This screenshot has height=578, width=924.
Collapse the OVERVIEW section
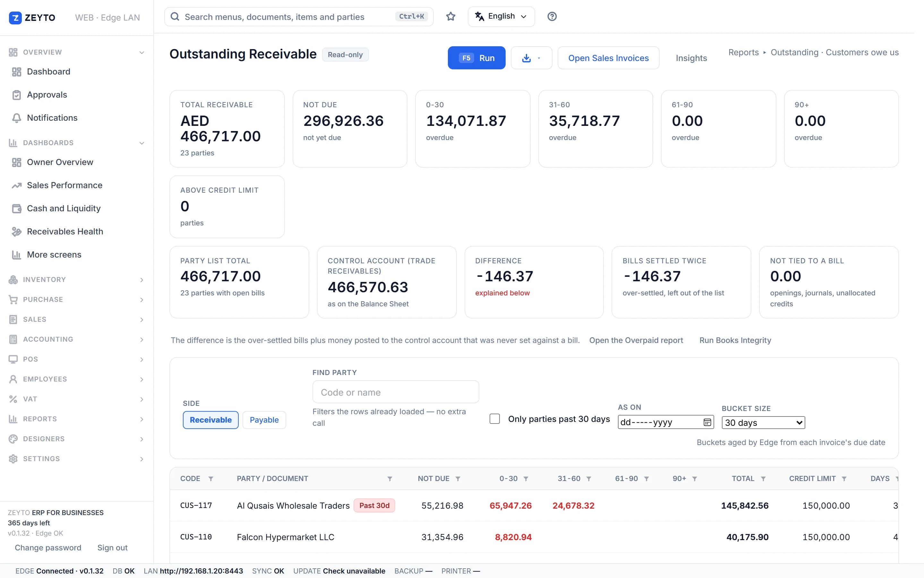click(76, 52)
